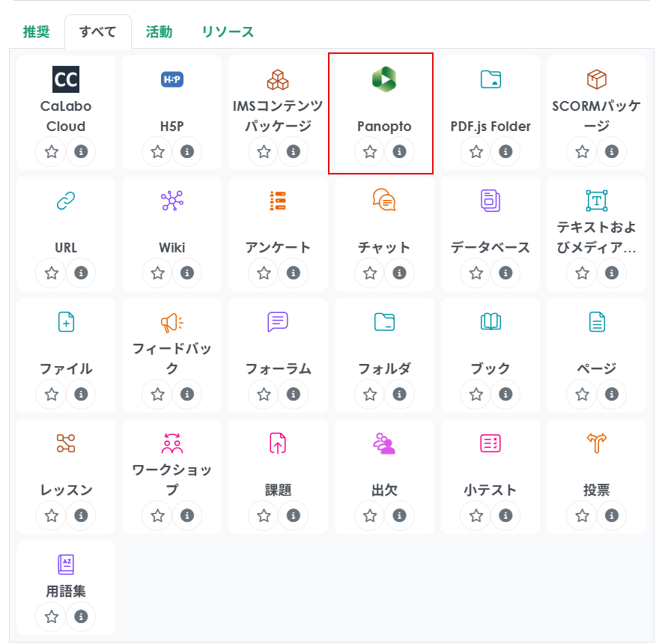Click the 用語集 glossary icon
Viewport: 659px width, 644px height.
pyautogui.click(x=66, y=565)
